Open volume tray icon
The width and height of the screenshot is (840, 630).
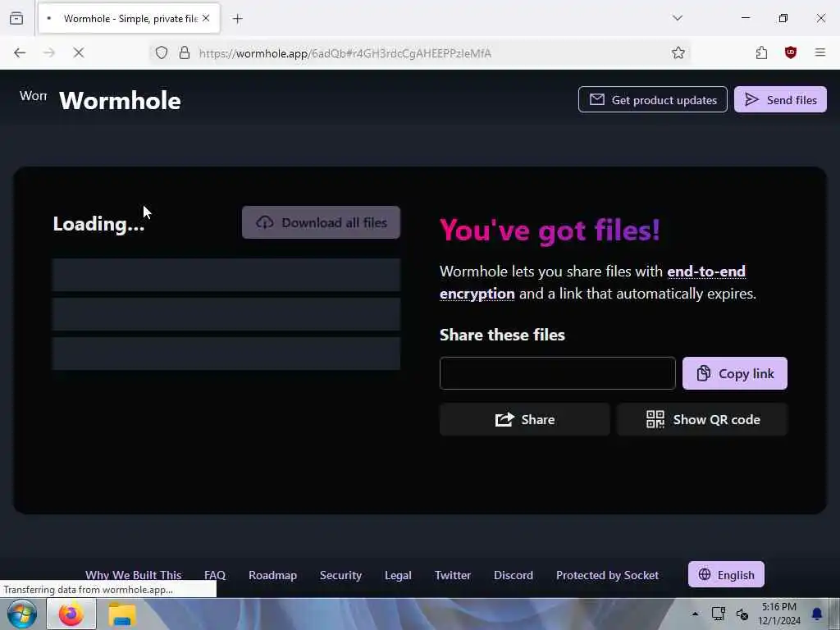click(742, 614)
